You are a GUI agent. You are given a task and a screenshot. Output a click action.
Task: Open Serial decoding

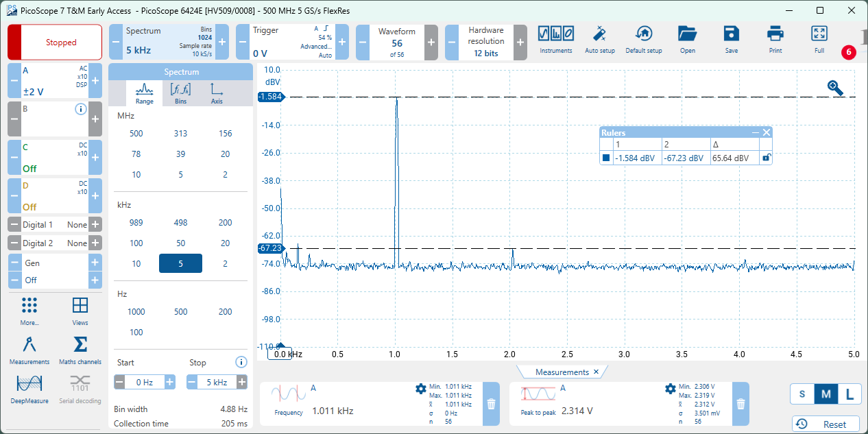point(80,389)
